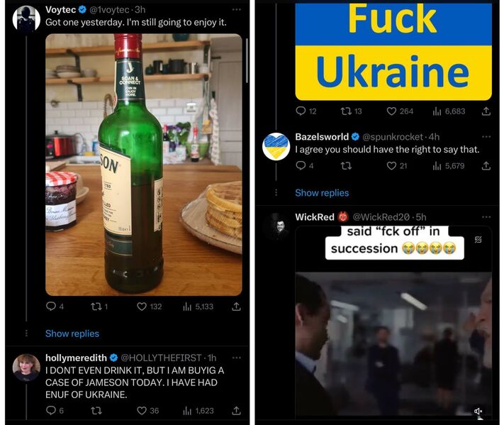Retweet Bazelsworld's reply

point(346,166)
